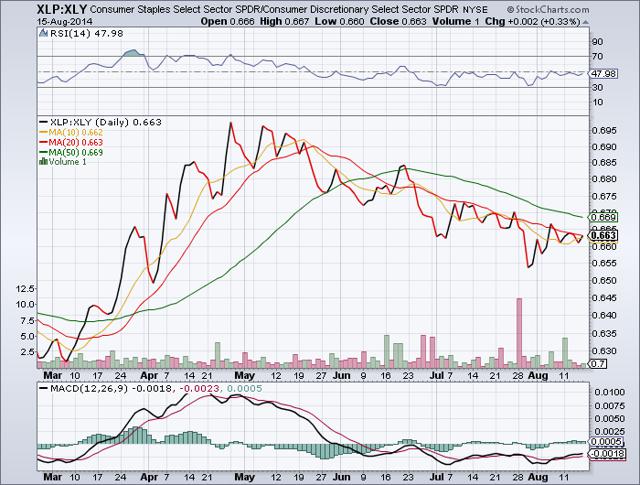Click the green MA(50) legend line swatch

(43, 152)
